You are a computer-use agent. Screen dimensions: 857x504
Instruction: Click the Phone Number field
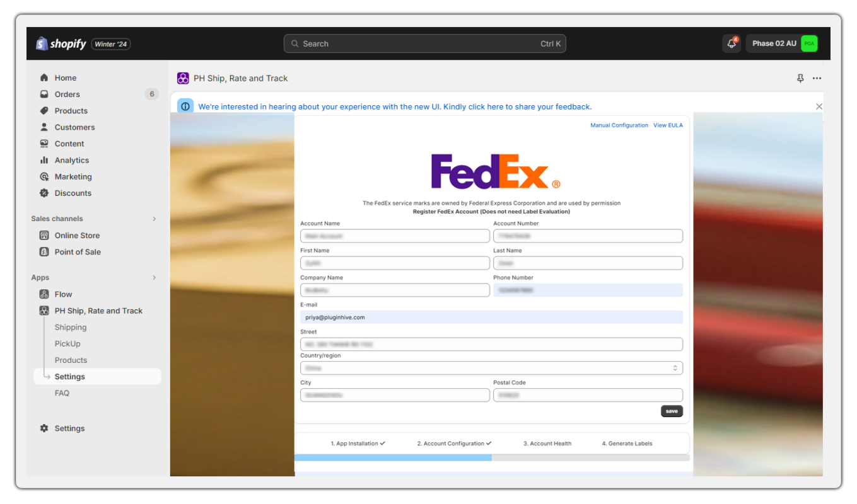(588, 290)
